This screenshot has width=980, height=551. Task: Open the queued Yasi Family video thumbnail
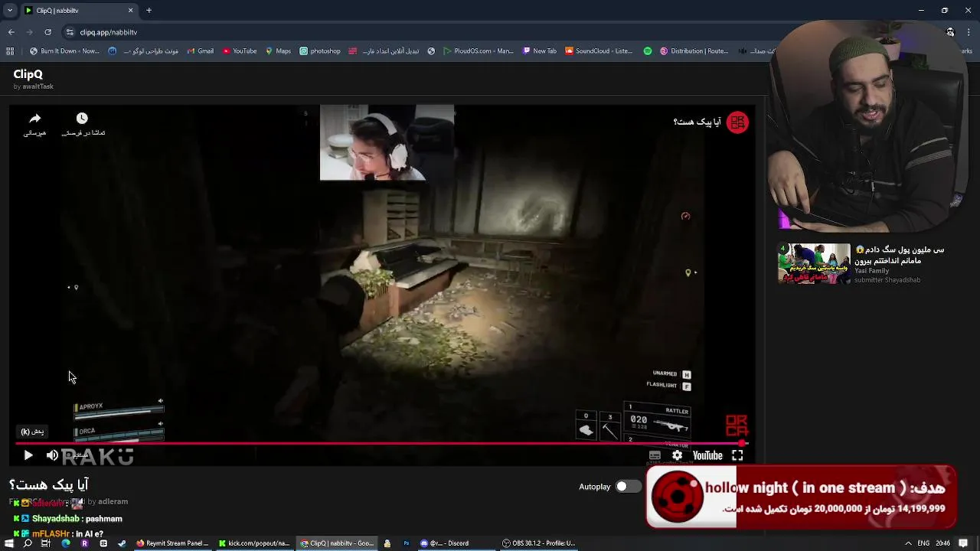[x=814, y=263]
